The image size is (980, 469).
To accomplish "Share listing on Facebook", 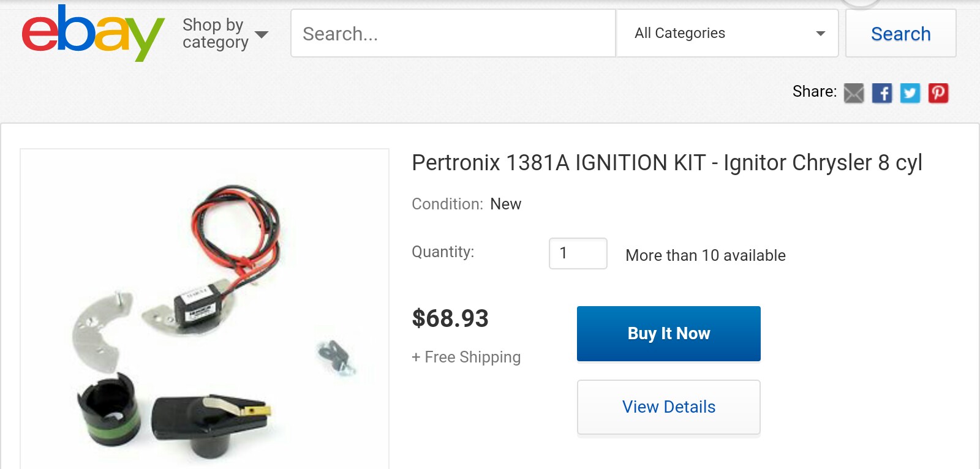I will 882,93.
